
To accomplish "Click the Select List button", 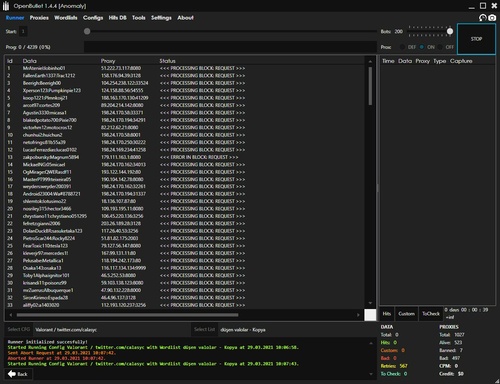I will coord(204,329).
